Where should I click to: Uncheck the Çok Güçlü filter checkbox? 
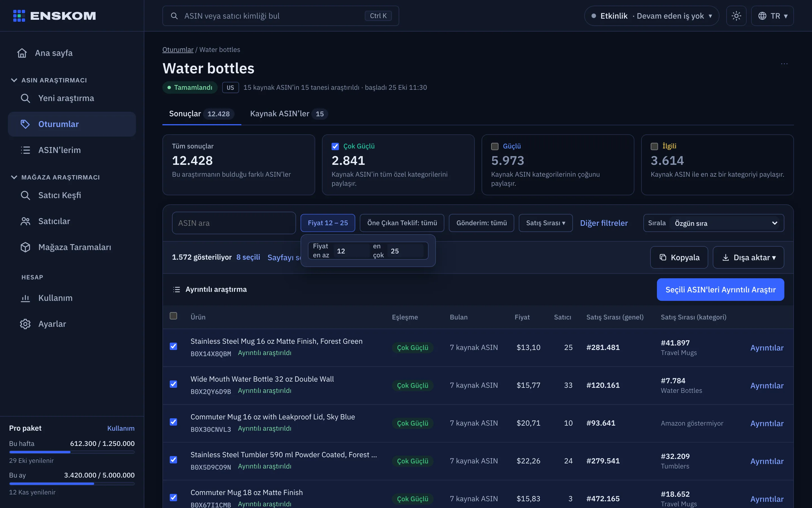tap(335, 146)
